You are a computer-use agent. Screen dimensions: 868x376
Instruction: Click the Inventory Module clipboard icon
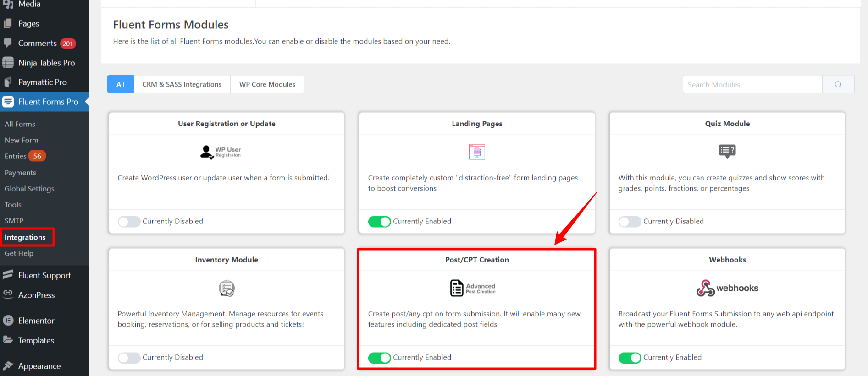(227, 288)
